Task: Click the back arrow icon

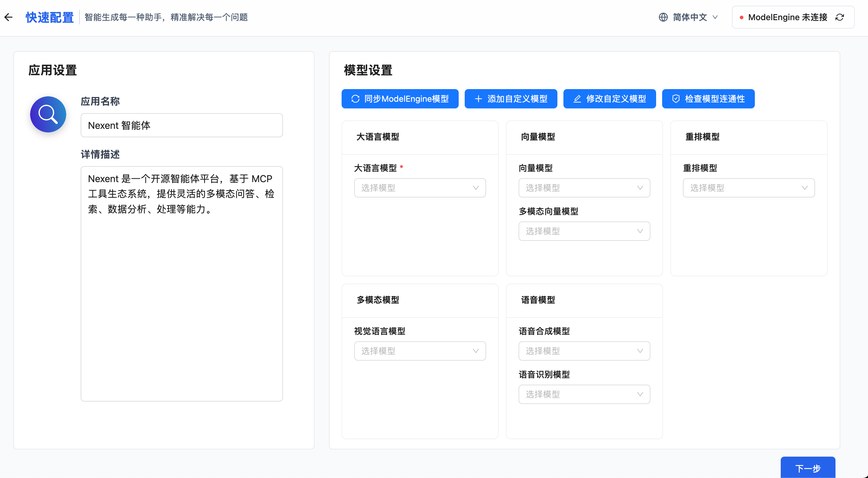Action: (x=8, y=17)
